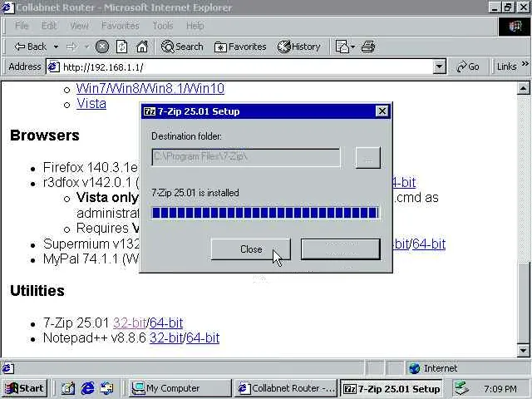Click the Close button in 7-Zip Setup
532x399 pixels.
pos(251,249)
